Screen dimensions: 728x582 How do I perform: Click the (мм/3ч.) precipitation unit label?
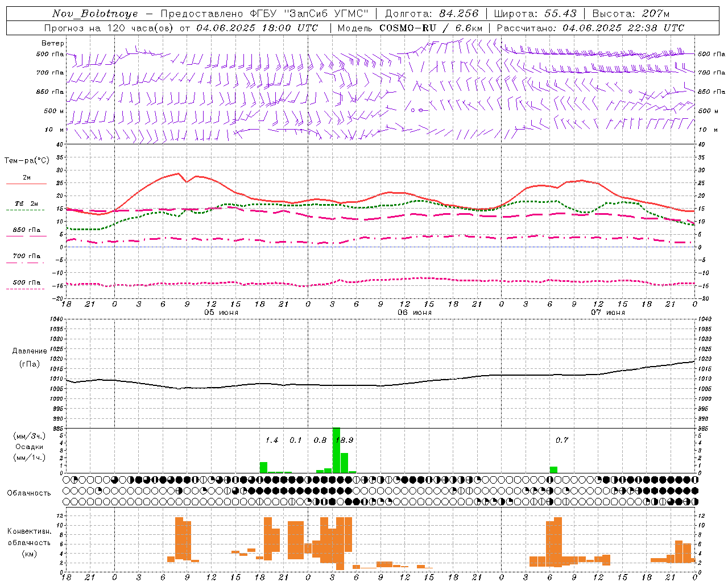click(x=29, y=436)
